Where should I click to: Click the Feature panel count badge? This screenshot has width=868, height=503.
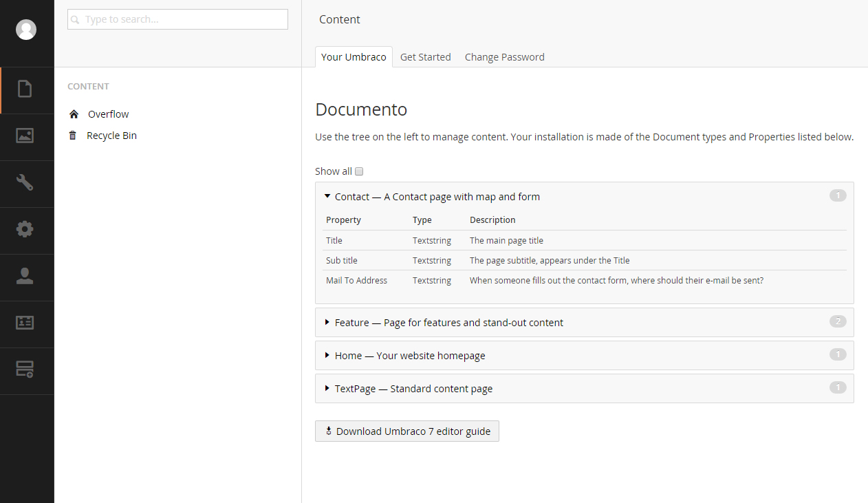click(838, 321)
